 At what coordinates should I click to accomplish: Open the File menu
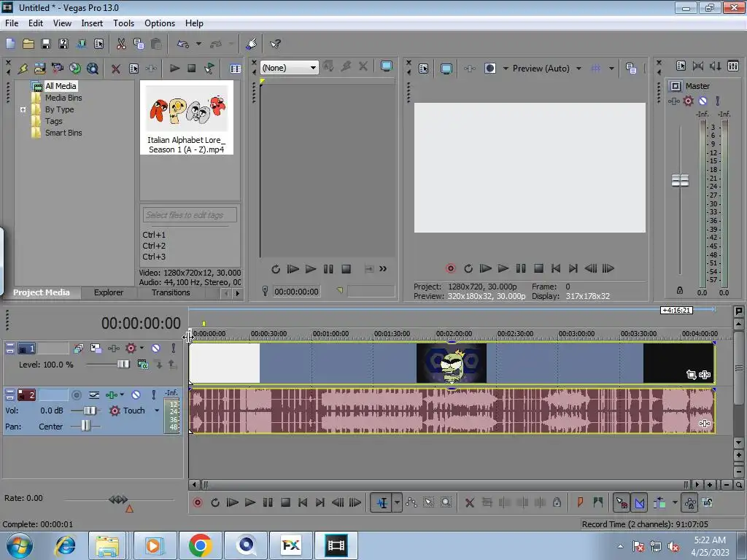pos(12,23)
